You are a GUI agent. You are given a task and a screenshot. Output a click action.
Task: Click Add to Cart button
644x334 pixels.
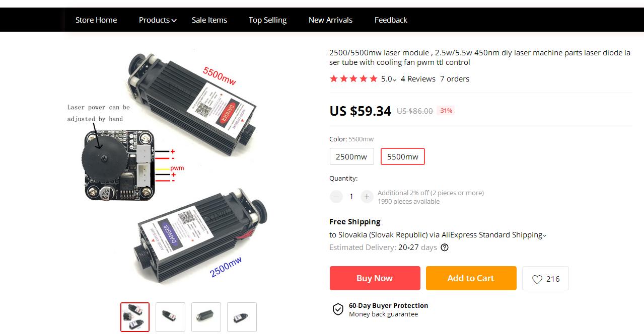(471, 278)
